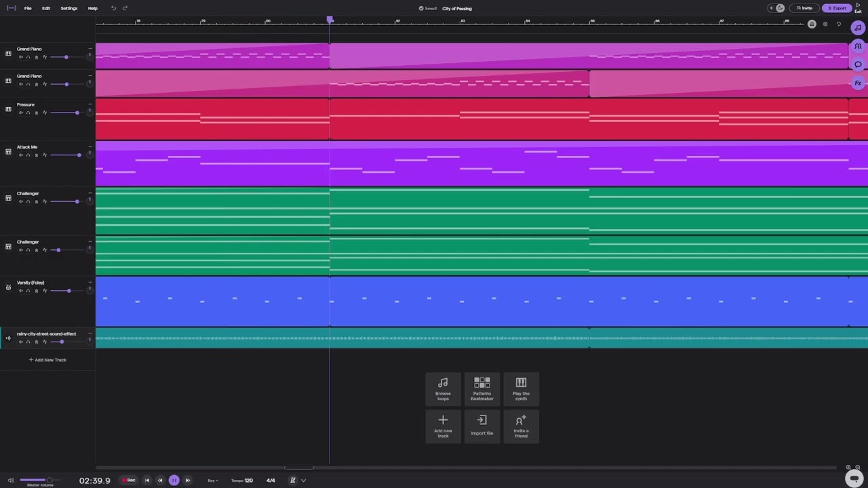This screenshot has height=488, width=868.
Task: Arm the Attack Me track for recording
Action: point(37,155)
